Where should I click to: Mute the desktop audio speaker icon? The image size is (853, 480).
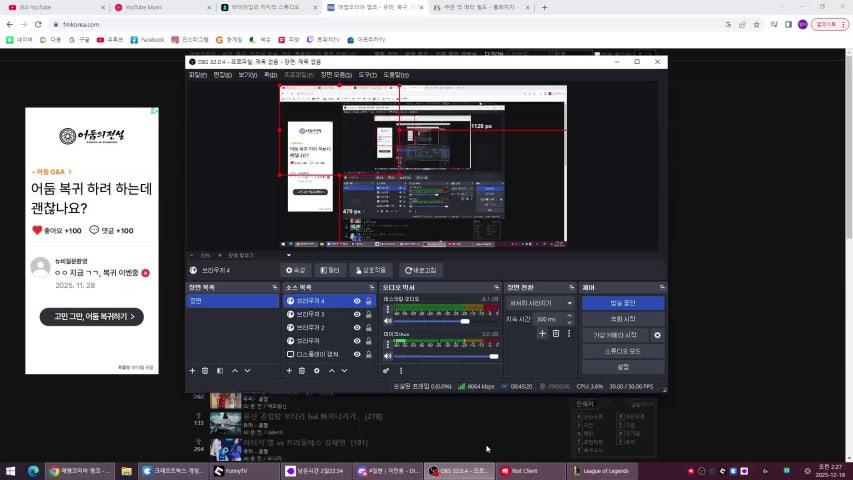(387, 322)
